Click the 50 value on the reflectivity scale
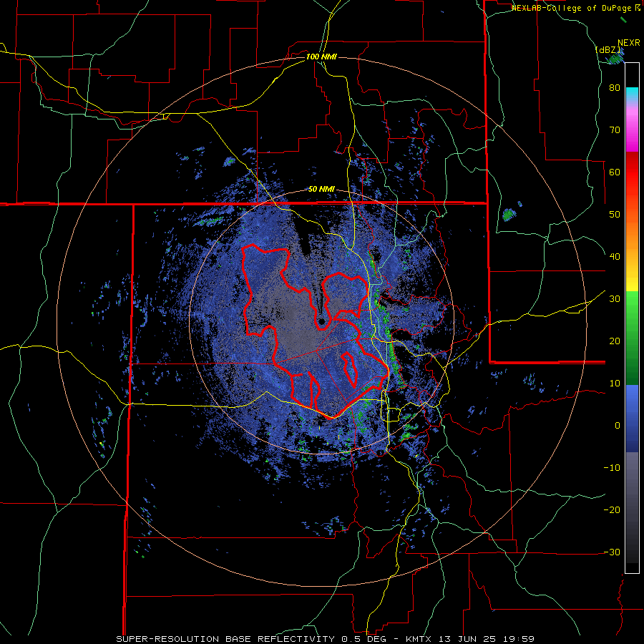Screen dimensions: 644x644 click(615, 215)
